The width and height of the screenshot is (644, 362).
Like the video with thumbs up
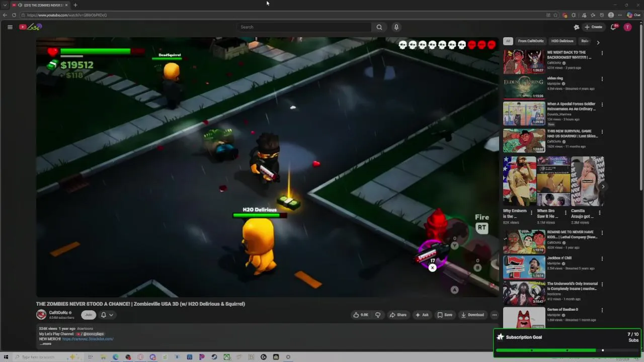point(361,315)
